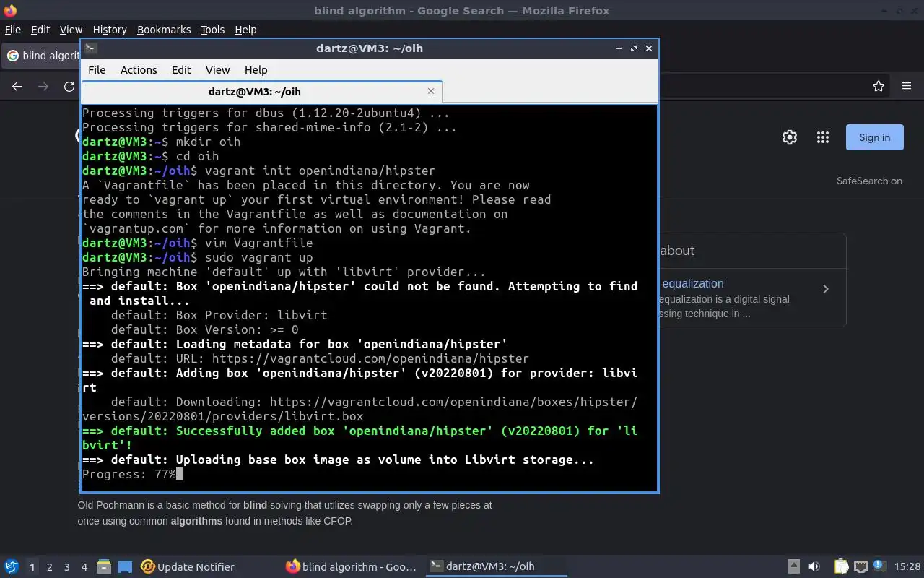Screen dimensions: 924x578
Task: Click the 'vim Vagrantfile' command line
Action: tap(198, 243)
